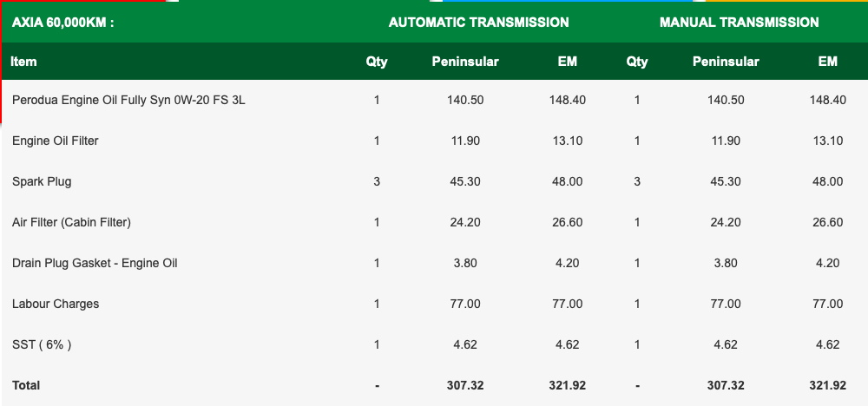868x406 pixels.
Task: Click the Spark Plug item label
Action: click(x=42, y=181)
